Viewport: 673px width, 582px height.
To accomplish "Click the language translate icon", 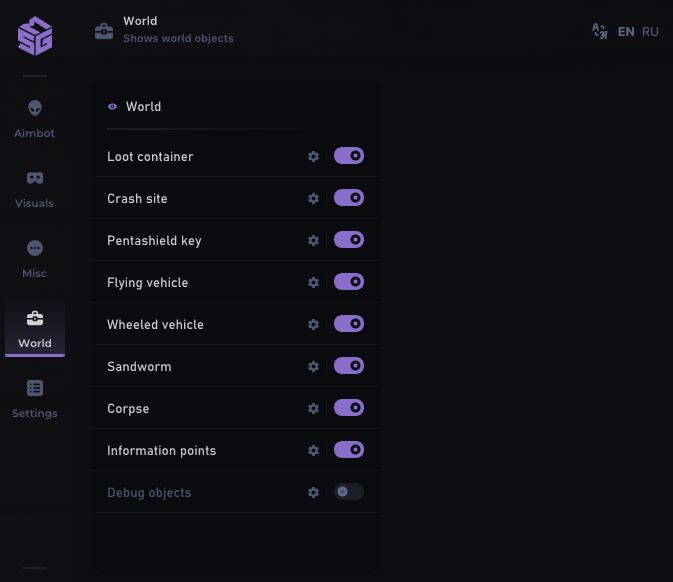I will click(x=600, y=31).
